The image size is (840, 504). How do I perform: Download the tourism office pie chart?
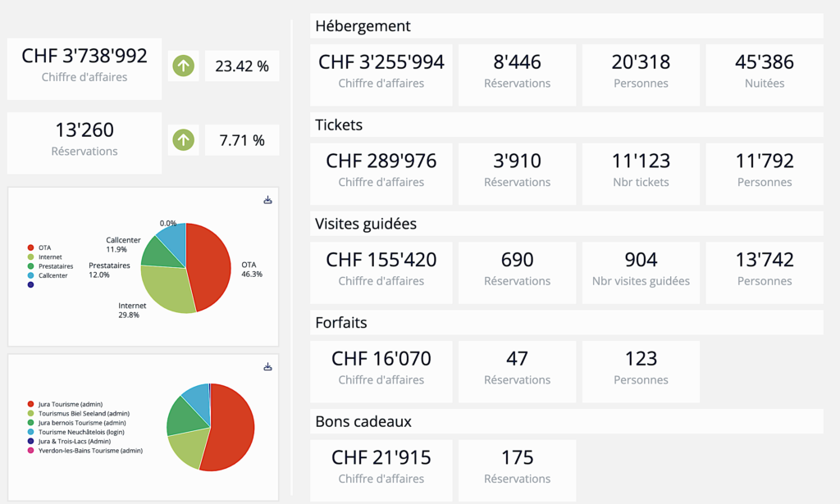pyautogui.click(x=267, y=366)
